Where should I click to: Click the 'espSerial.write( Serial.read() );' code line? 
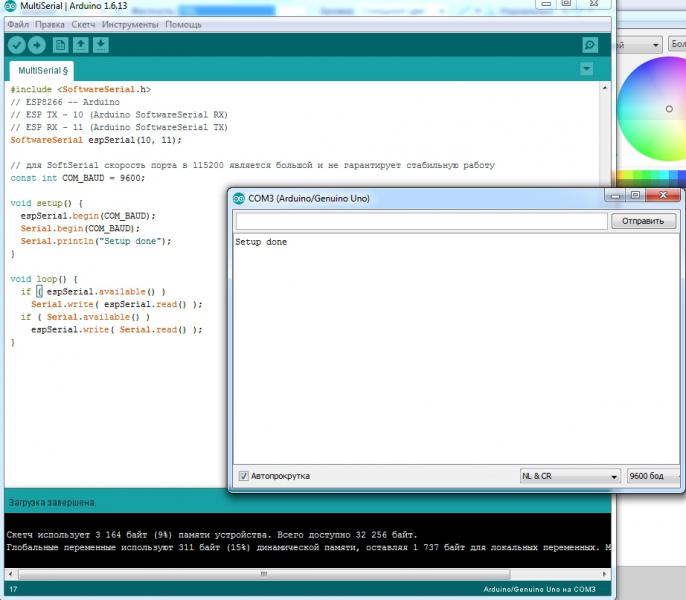click(x=117, y=330)
